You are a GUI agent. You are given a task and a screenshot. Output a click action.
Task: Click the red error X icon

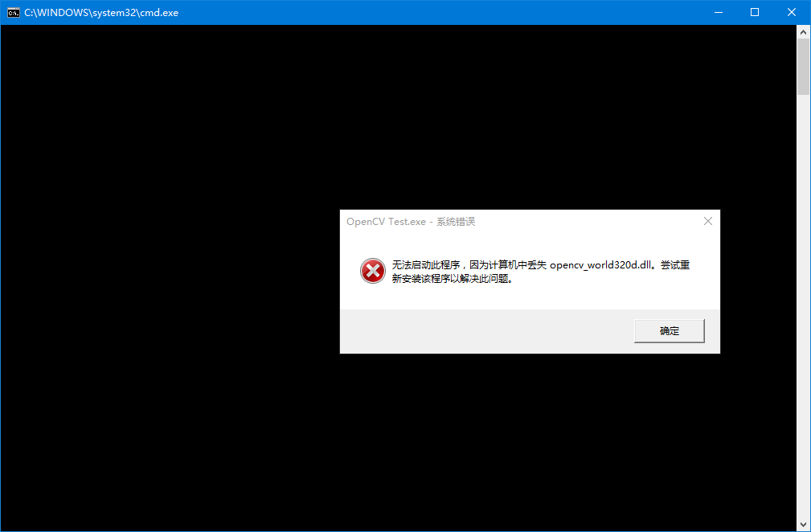(372, 272)
